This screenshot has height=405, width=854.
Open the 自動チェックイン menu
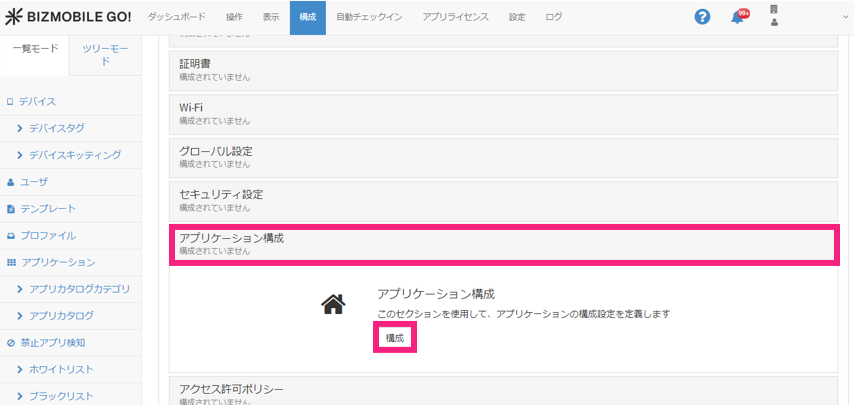point(369,17)
